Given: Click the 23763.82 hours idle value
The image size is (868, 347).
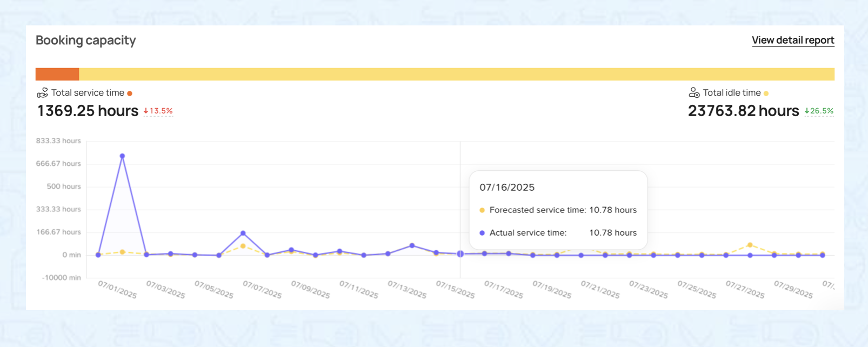Looking at the screenshot, I should tap(743, 111).
